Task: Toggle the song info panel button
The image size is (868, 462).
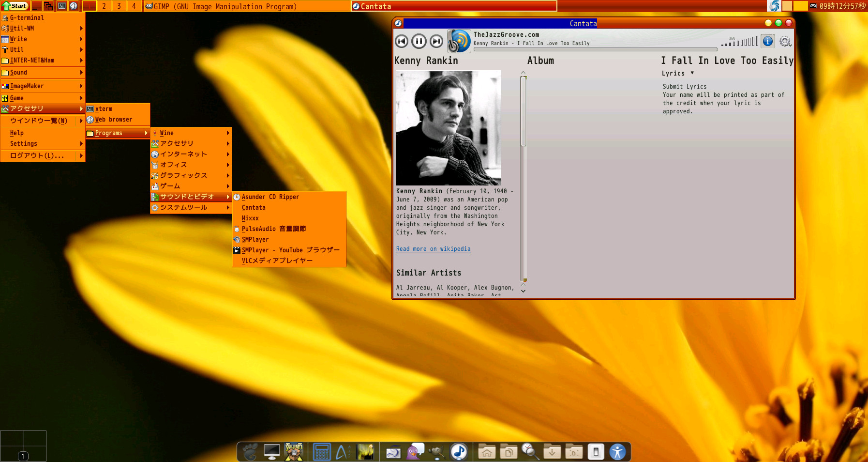Action: (x=767, y=42)
